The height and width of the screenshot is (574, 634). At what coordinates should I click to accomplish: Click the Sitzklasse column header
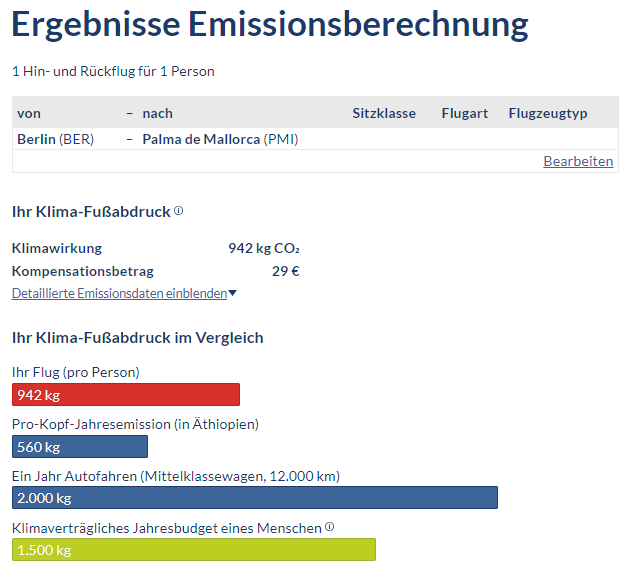(384, 113)
